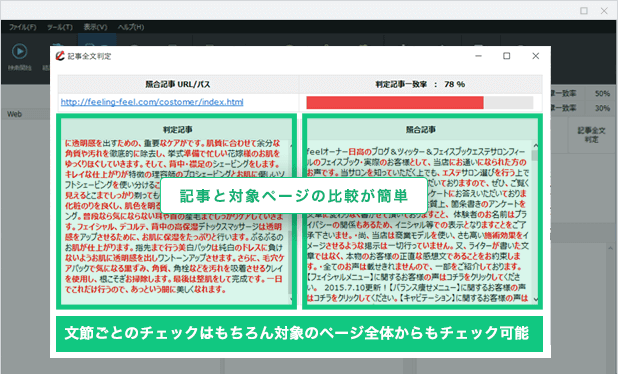Click the 照合記事 URL/パス column header

tap(178, 84)
